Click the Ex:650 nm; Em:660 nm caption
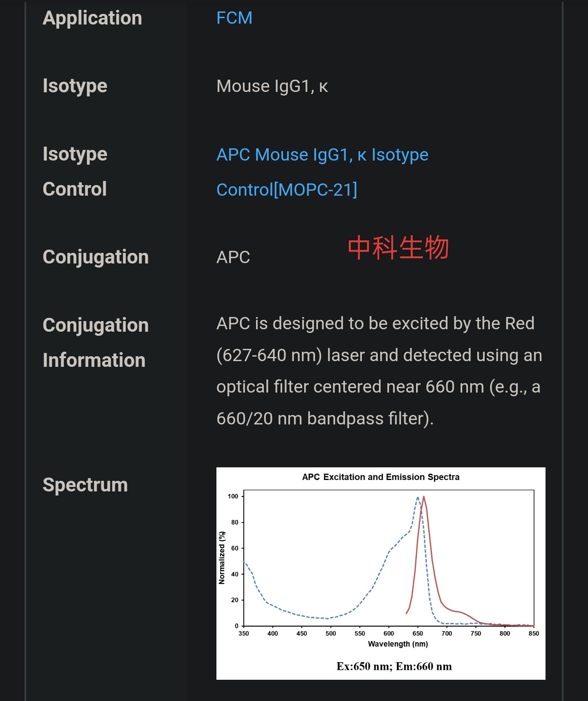Screen dimensions: 588x701 coord(394,666)
